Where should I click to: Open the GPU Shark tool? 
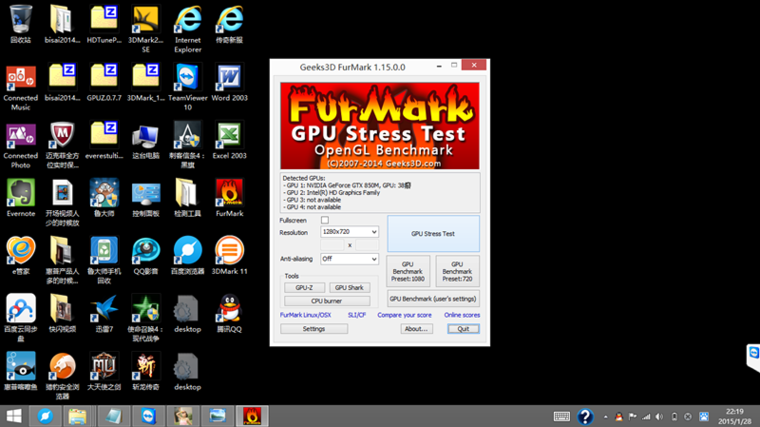click(x=349, y=287)
